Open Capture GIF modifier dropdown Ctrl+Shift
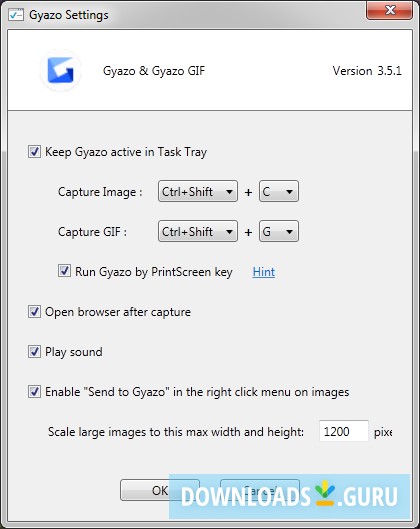Screen dimensions: 420x529 (198, 231)
